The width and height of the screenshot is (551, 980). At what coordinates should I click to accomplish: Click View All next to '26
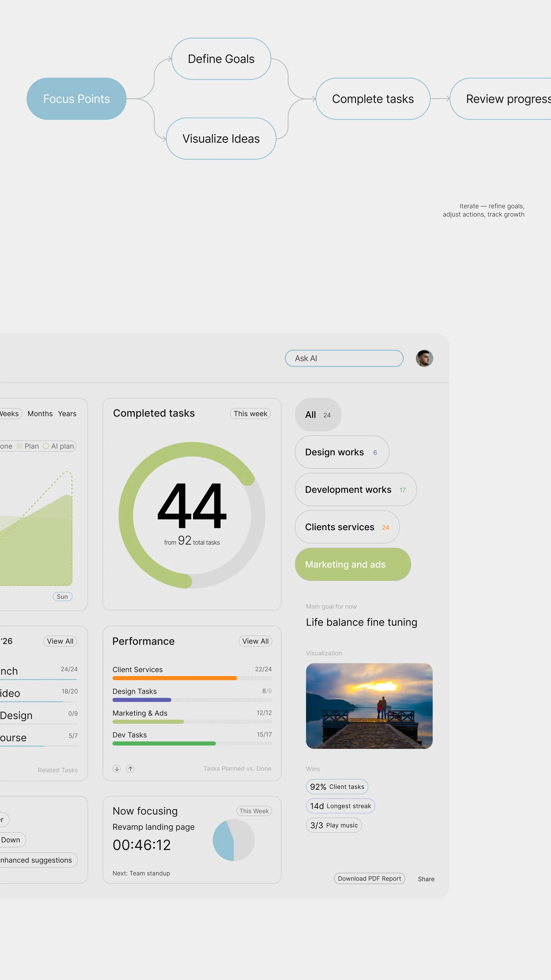pyautogui.click(x=60, y=641)
